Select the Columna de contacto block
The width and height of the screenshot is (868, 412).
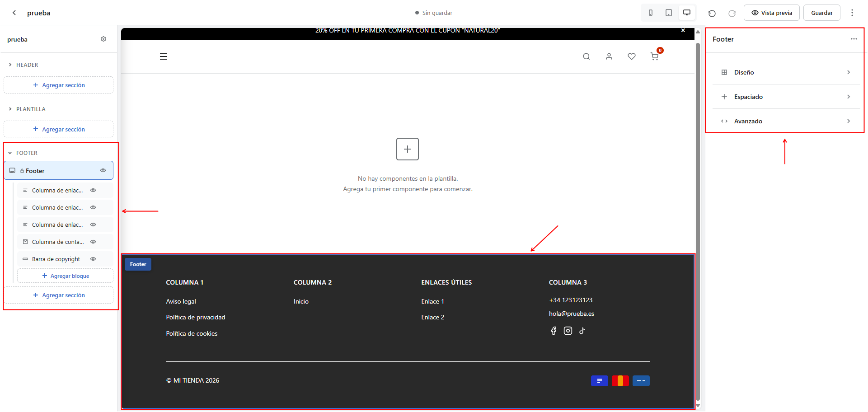pyautogui.click(x=58, y=242)
